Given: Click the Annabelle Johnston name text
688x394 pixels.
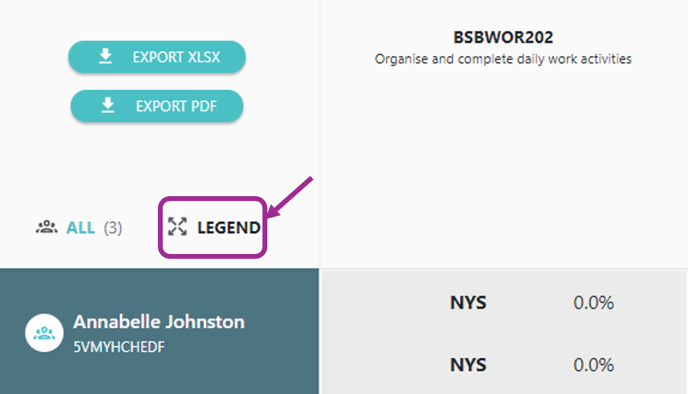Looking at the screenshot, I should click(159, 322).
